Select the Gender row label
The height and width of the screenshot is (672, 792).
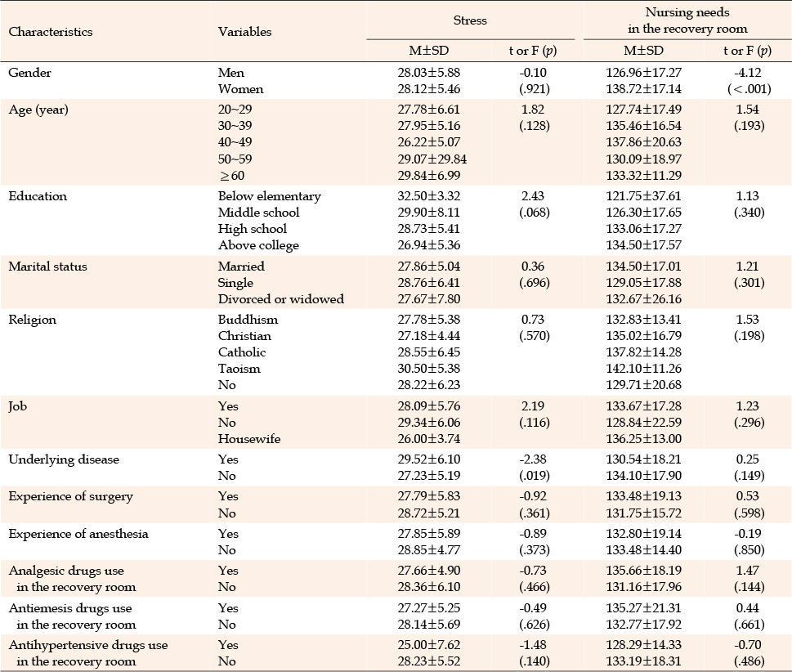29,73
